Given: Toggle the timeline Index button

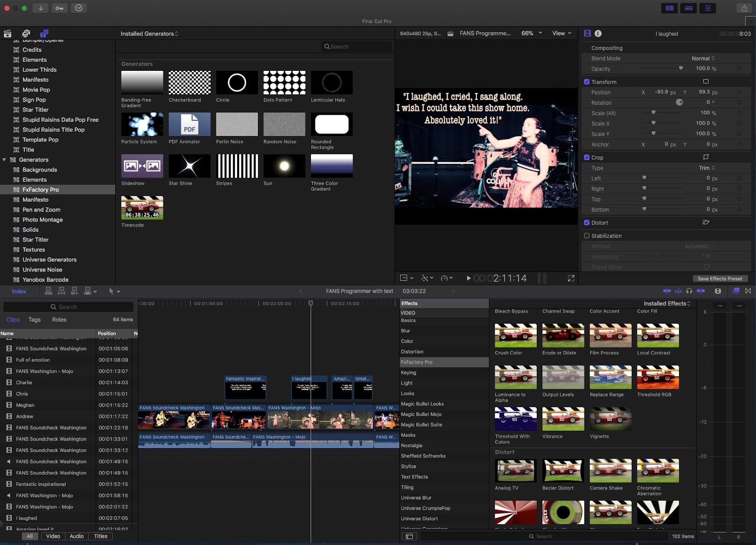Looking at the screenshot, I should point(19,291).
